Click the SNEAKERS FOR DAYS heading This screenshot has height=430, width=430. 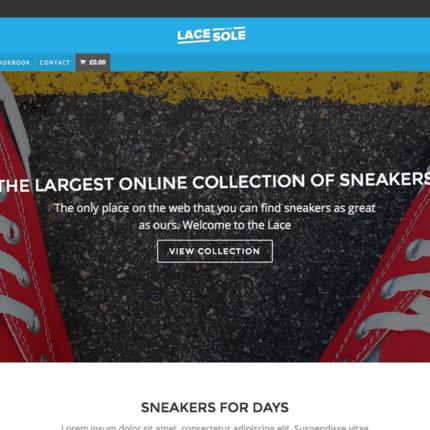[x=215, y=407]
